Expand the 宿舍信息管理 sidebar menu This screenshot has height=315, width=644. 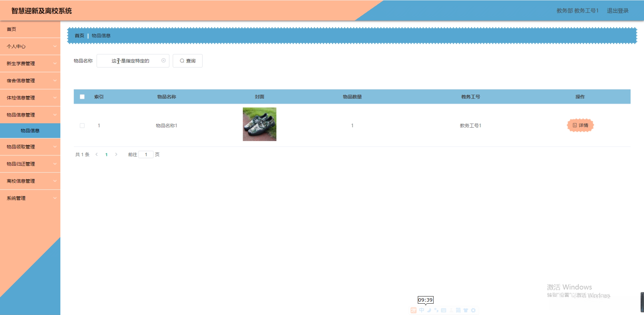tap(30, 81)
